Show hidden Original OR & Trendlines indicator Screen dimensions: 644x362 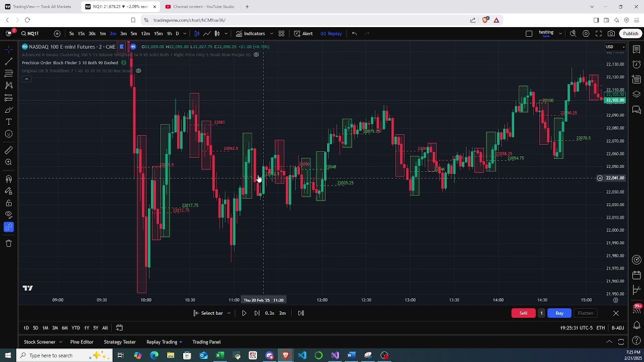(138, 71)
